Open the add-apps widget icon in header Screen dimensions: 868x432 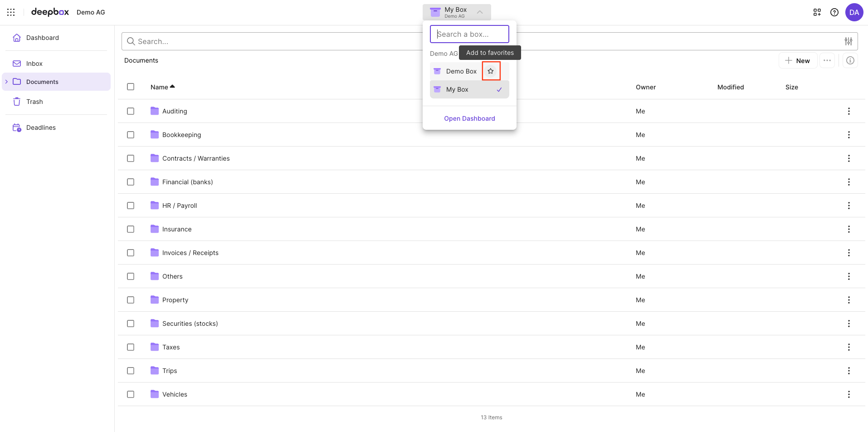pyautogui.click(x=817, y=12)
